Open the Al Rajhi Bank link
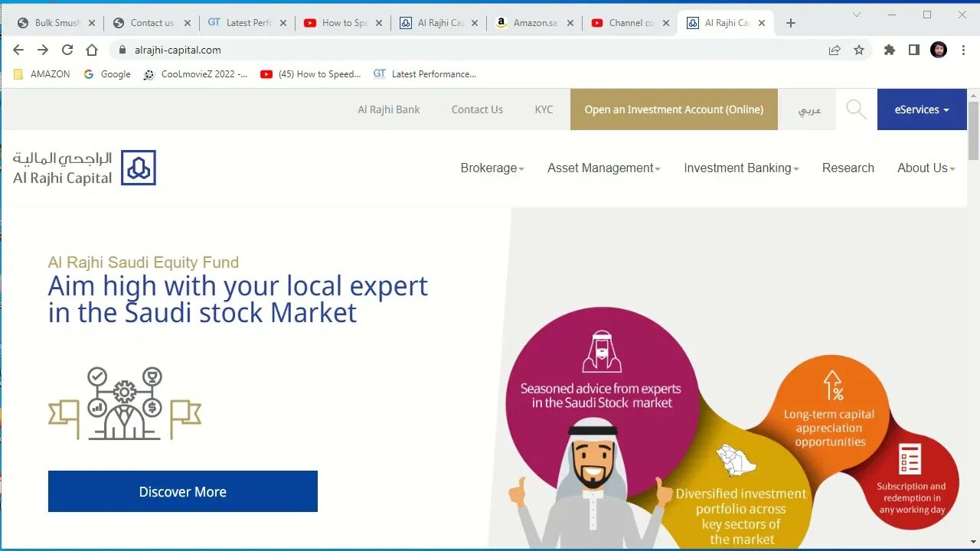Viewport: 980px width, 551px height. (x=389, y=109)
